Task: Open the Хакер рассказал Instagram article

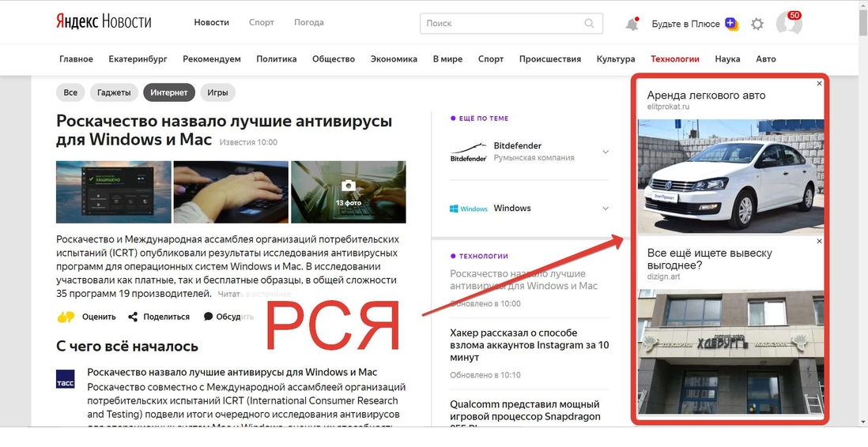Action: [529, 345]
